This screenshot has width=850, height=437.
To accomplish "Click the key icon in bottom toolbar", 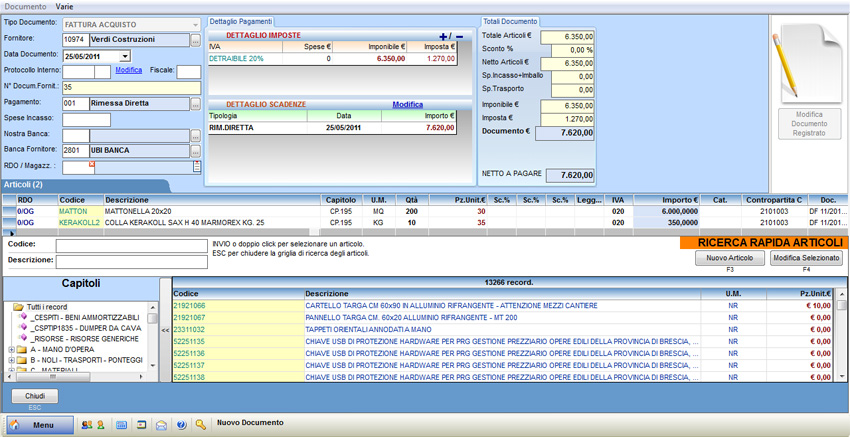I will [x=201, y=425].
